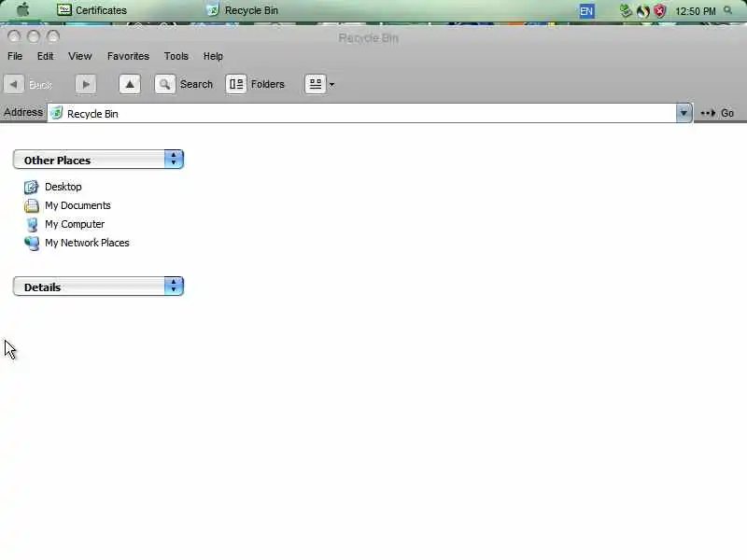Open the View menu
The height and width of the screenshot is (560, 747).
pyautogui.click(x=79, y=56)
